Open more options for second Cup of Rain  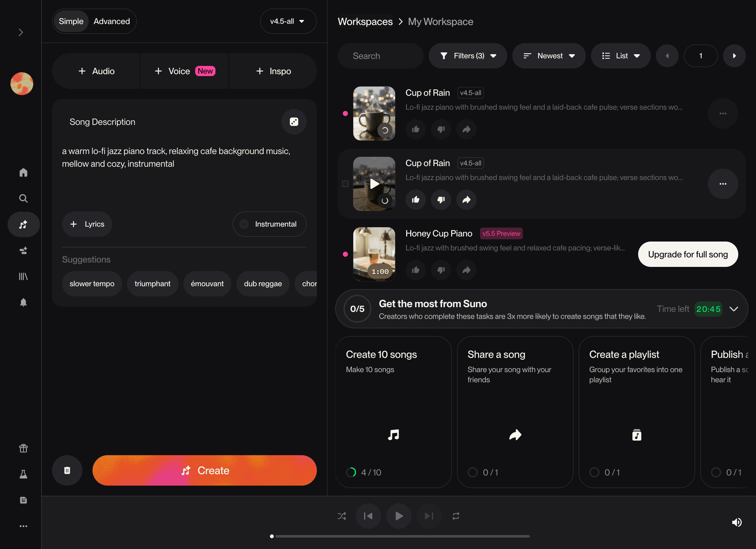723,184
